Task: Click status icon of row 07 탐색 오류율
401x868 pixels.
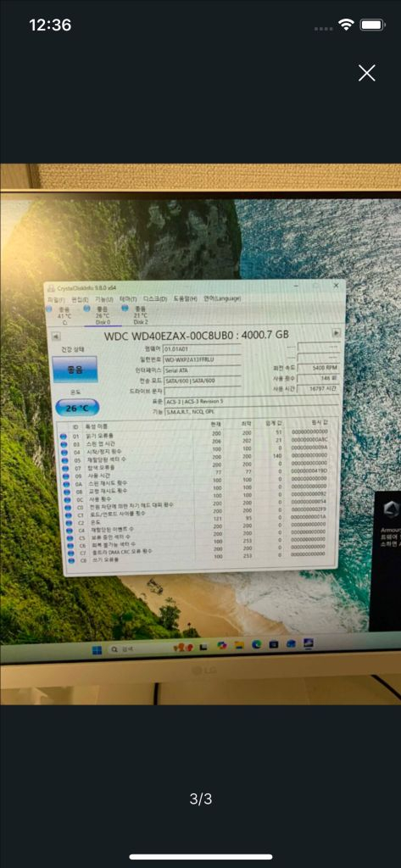Action: (x=65, y=468)
